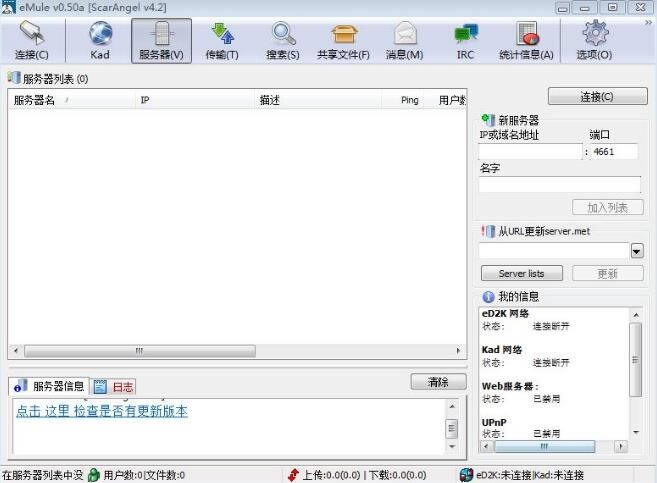
Task: Click the log pane scroll down arrow
Action: click(x=452, y=447)
